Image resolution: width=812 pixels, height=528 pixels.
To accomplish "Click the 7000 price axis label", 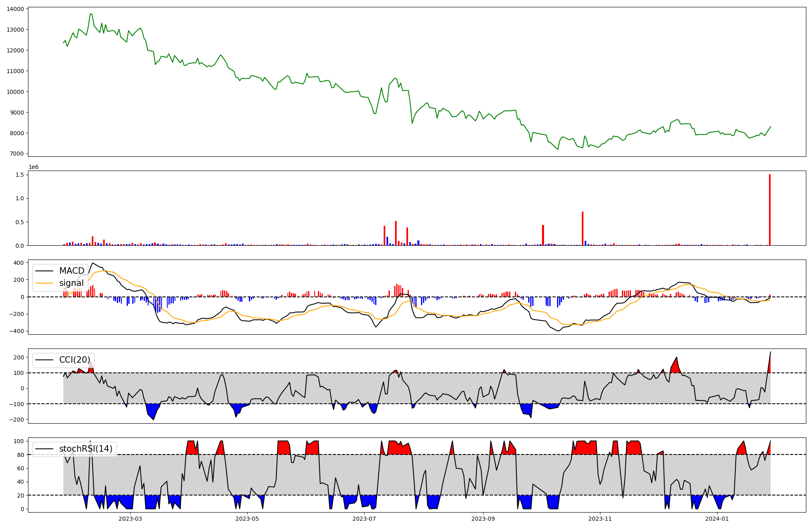I will click(x=17, y=154).
